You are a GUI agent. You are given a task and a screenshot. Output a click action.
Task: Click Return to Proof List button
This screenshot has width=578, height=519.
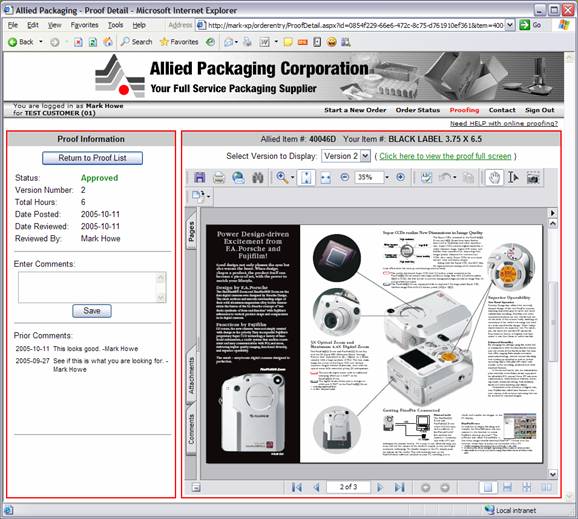click(x=92, y=158)
